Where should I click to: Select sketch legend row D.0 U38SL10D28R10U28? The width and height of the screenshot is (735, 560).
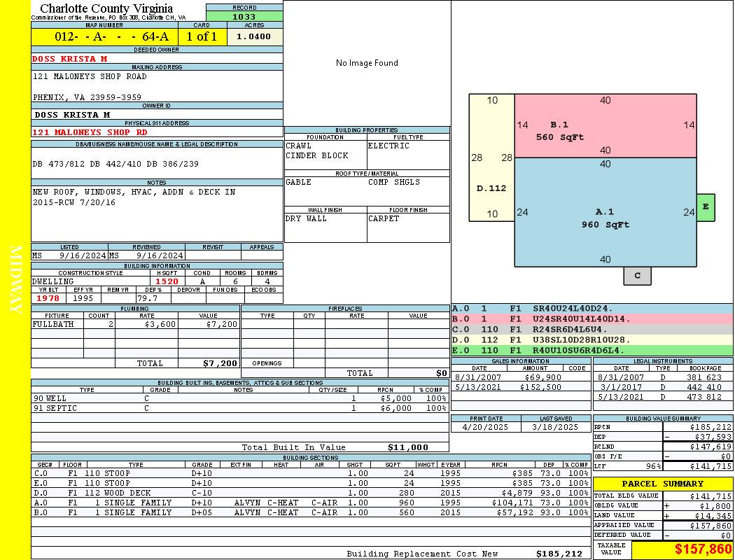[x=592, y=339]
